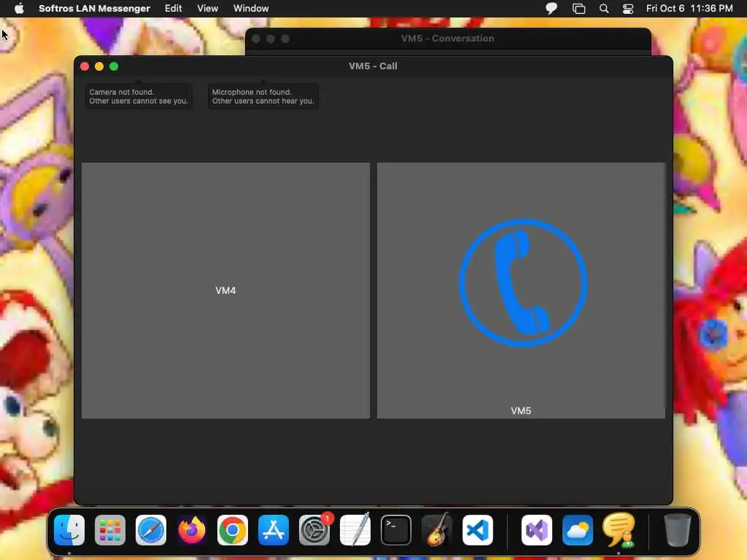Launch Safari from the Dock
This screenshot has width=747, height=560.
[151, 530]
